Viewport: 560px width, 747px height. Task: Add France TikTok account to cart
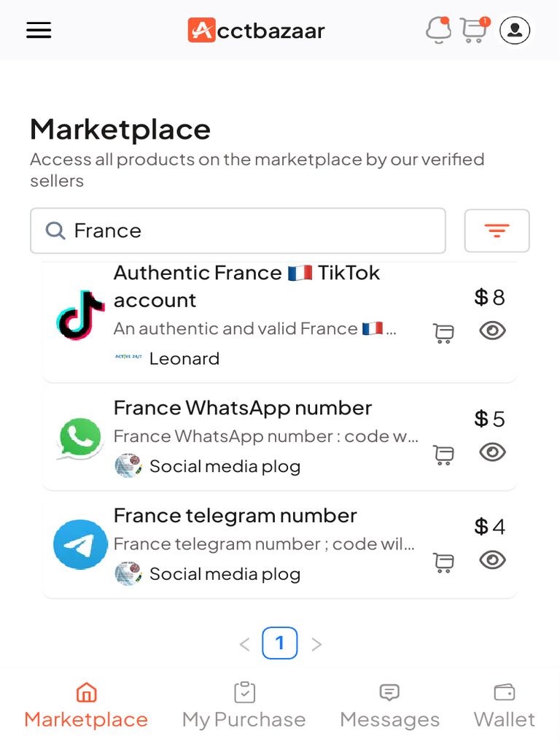(443, 333)
